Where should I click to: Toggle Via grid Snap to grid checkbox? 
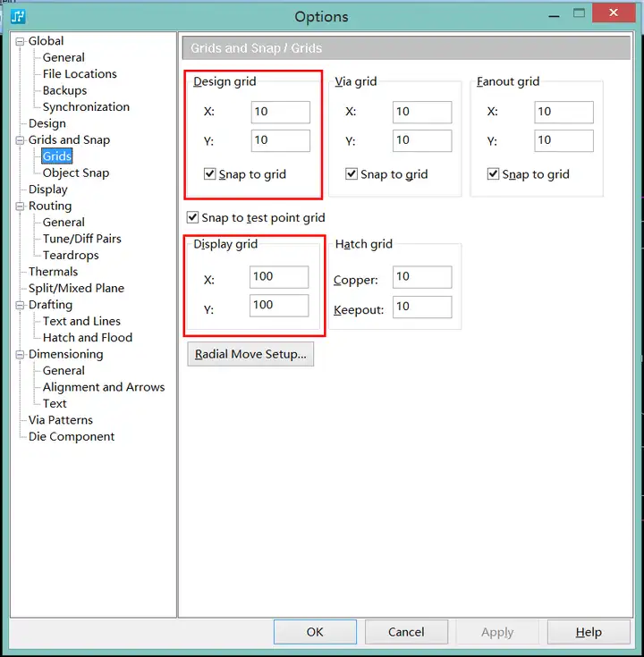352,174
